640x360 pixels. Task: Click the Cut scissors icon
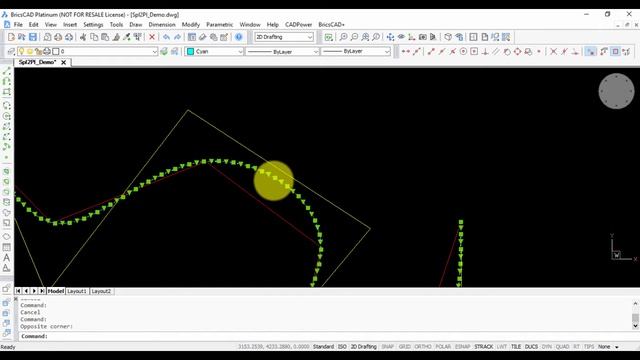point(83,37)
